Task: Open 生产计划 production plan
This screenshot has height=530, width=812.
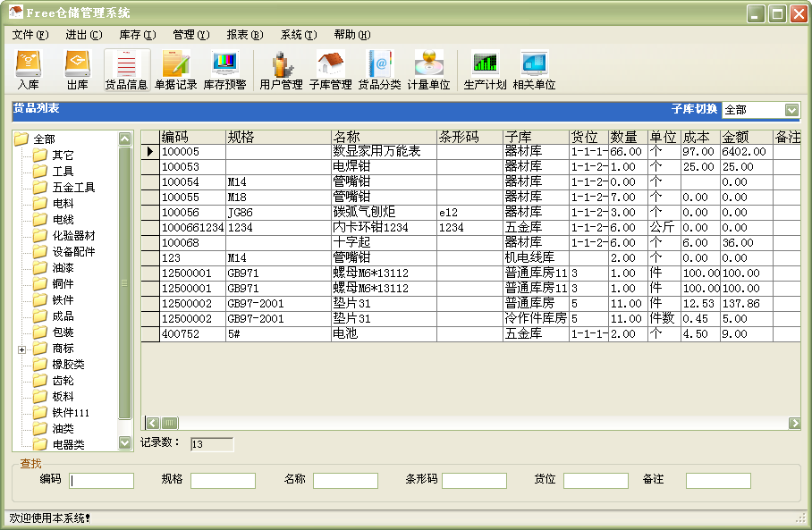Action: tap(486, 71)
